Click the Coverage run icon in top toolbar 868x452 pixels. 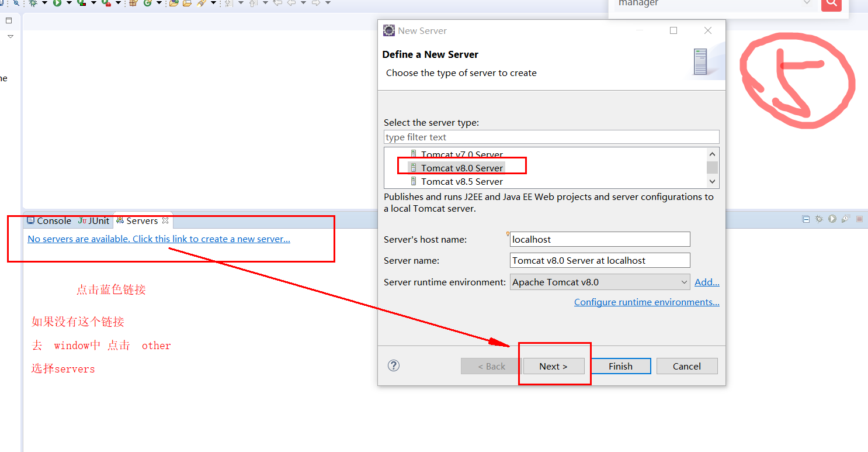81,2
